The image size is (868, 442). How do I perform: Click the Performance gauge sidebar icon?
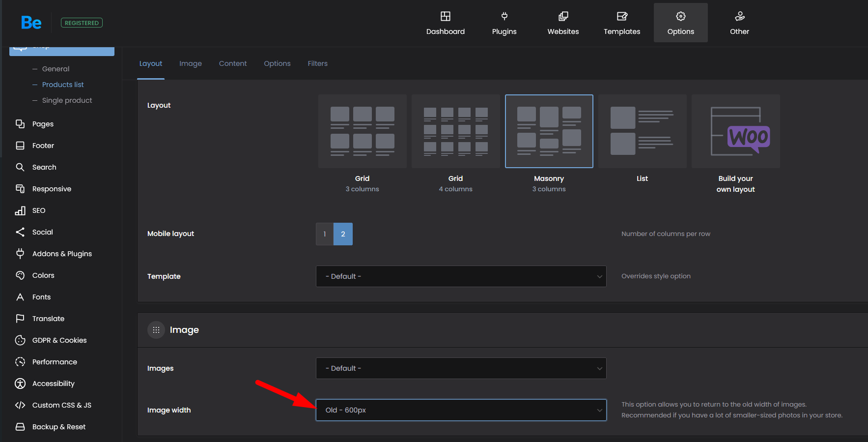point(20,362)
